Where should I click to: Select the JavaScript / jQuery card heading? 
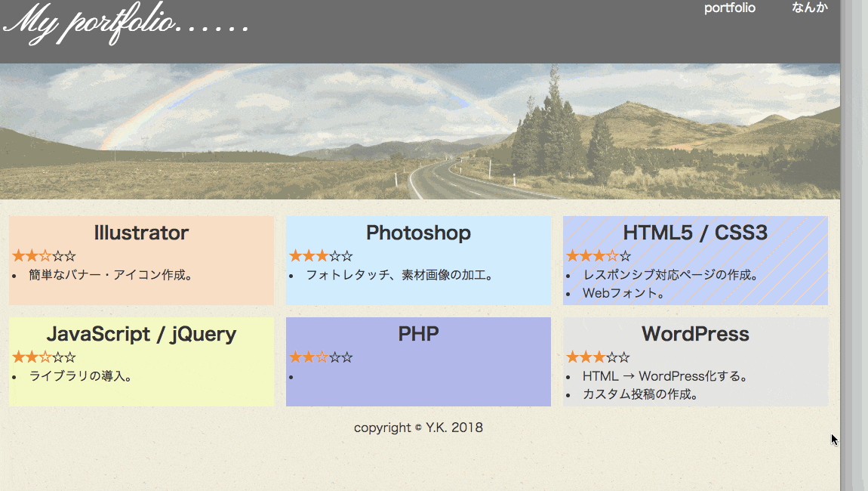coord(141,334)
